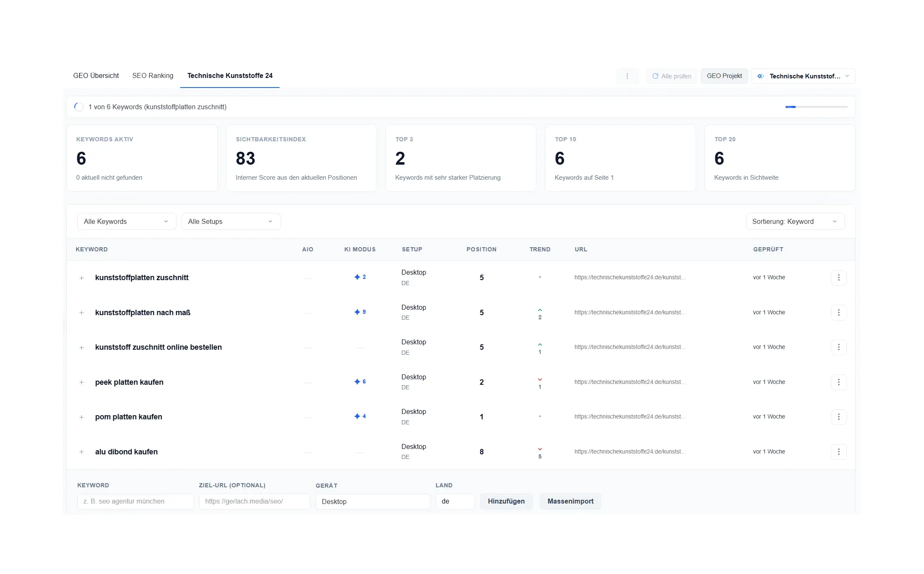Click downward trend arrow for peek platten kaufen
This screenshot has width=924, height=574.
click(540, 380)
